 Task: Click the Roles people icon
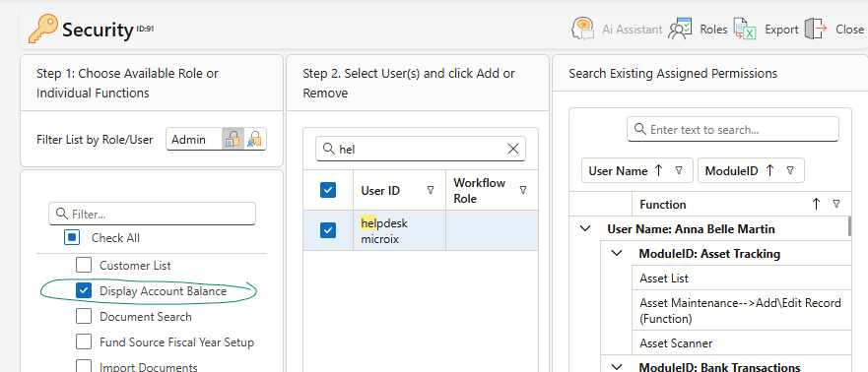(x=680, y=29)
